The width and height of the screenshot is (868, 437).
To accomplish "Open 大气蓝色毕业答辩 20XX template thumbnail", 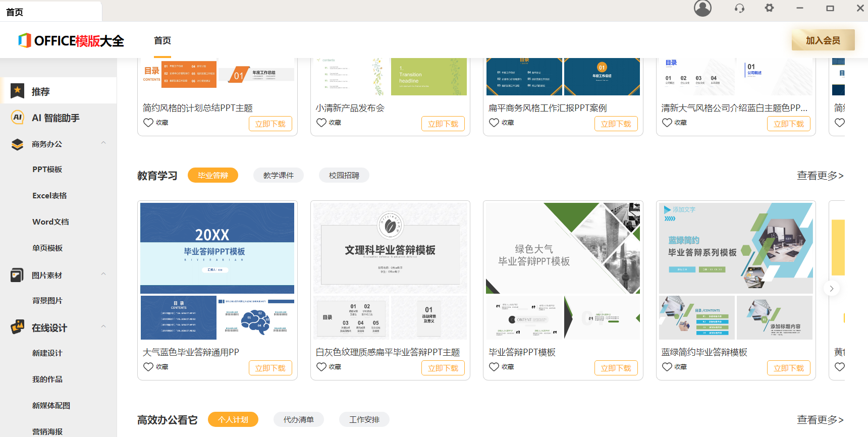I will 217,248.
